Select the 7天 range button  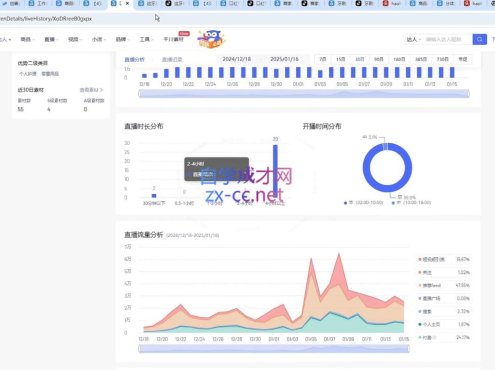[323, 59]
